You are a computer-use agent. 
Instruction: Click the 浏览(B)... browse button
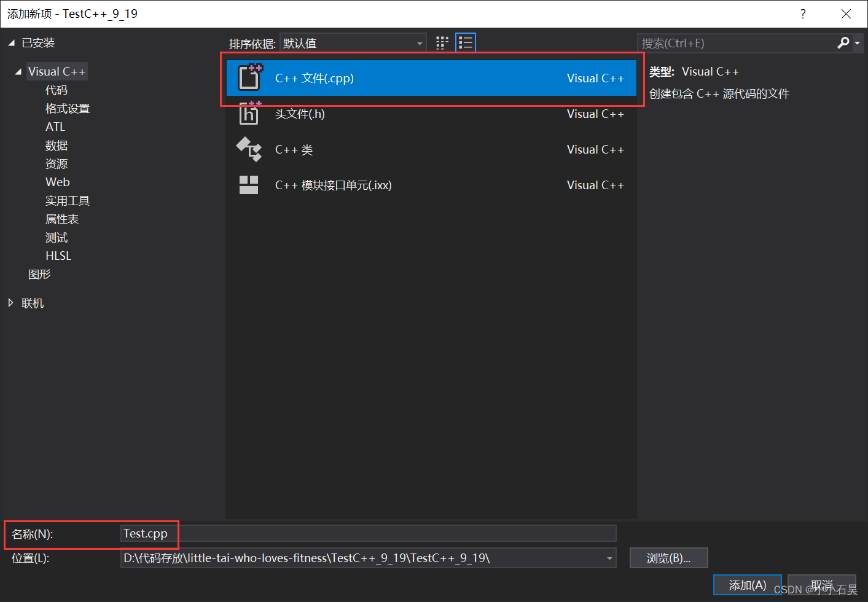click(x=669, y=558)
